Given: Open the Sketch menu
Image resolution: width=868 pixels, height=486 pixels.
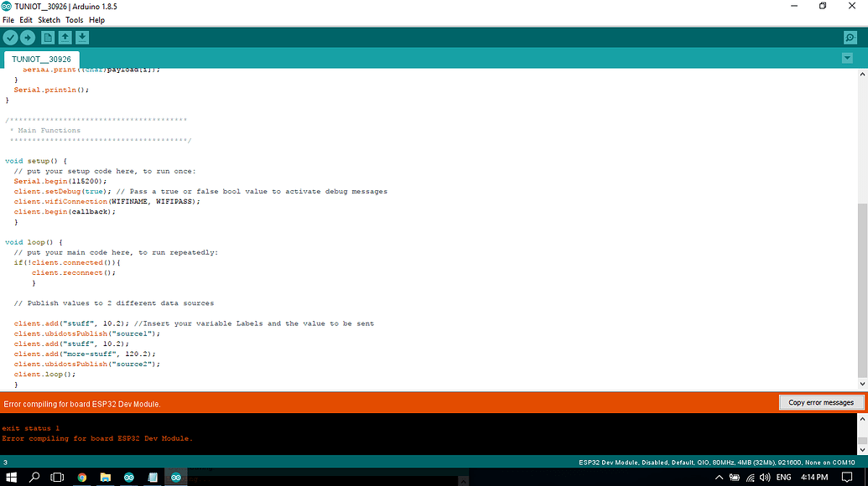Looking at the screenshot, I should coord(49,20).
